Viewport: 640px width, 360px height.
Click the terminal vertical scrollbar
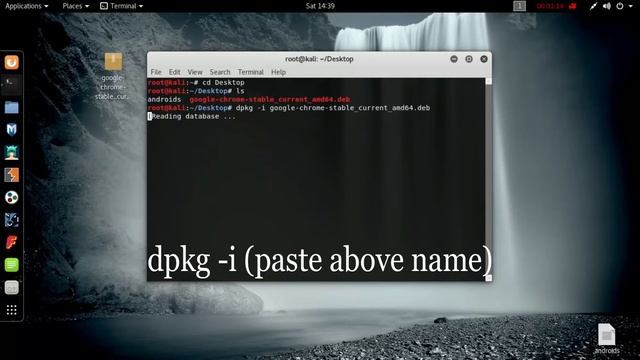pyautogui.click(x=488, y=179)
